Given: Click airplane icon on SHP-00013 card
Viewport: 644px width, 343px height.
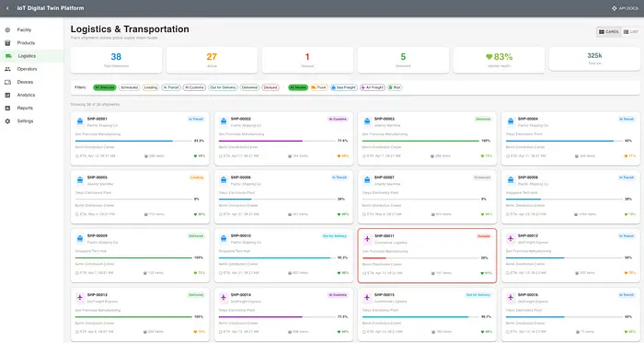Looking at the screenshot, I should (x=80, y=297).
